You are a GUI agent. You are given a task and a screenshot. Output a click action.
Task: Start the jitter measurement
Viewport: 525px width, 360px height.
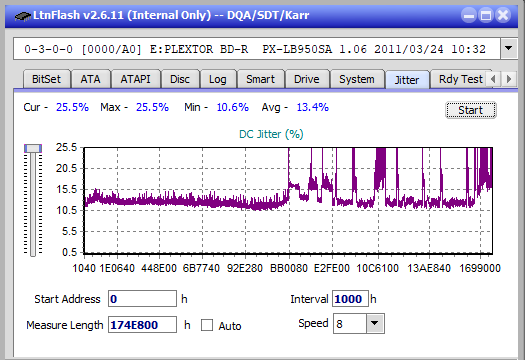coord(471,110)
